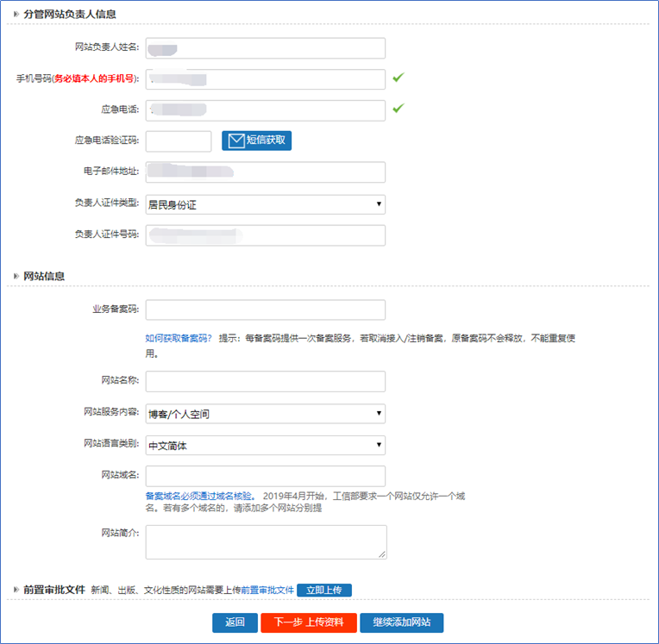
Task: Open the 网站语言类别 dropdown
Action: (x=265, y=445)
